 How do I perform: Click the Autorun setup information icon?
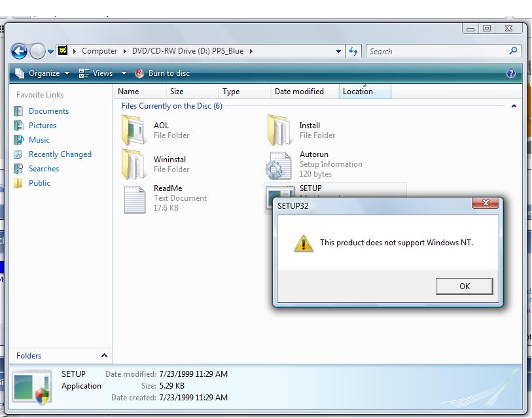coord(279,165)
